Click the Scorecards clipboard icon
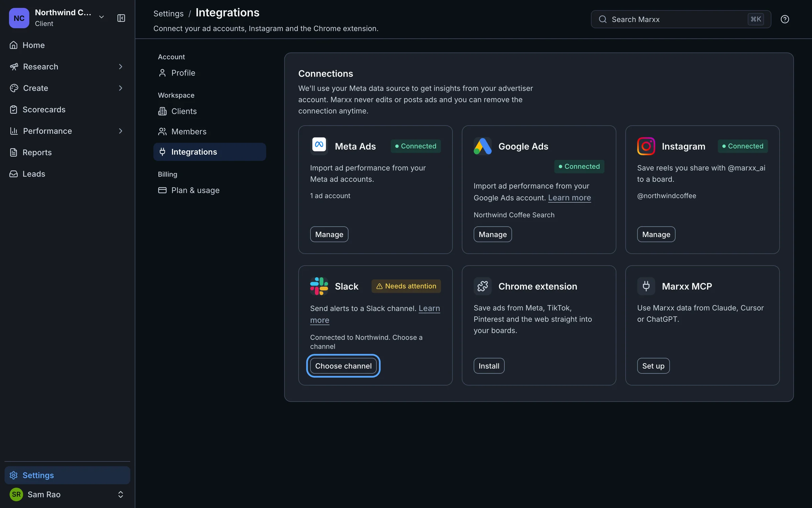This screenshot has height=508, width=812. tap(14, 109)
